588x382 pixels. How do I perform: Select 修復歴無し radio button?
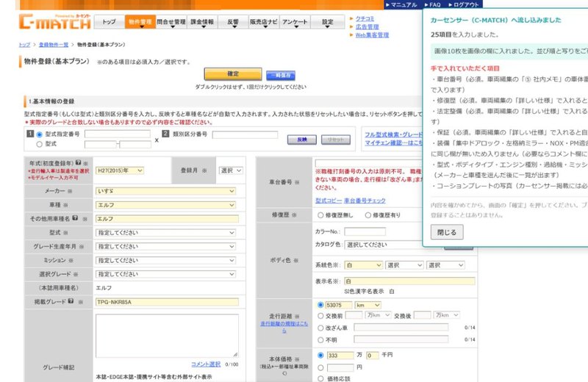click(x=320, y=215)
